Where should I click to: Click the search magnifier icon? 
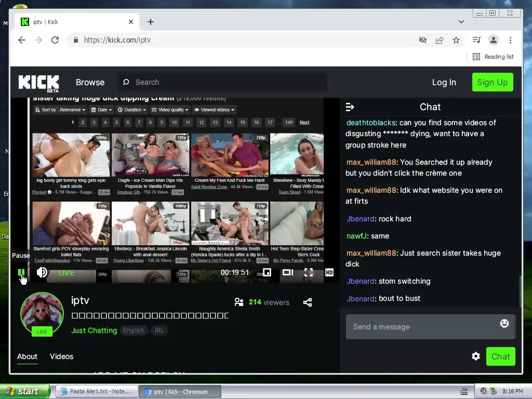tap(126, 82)
